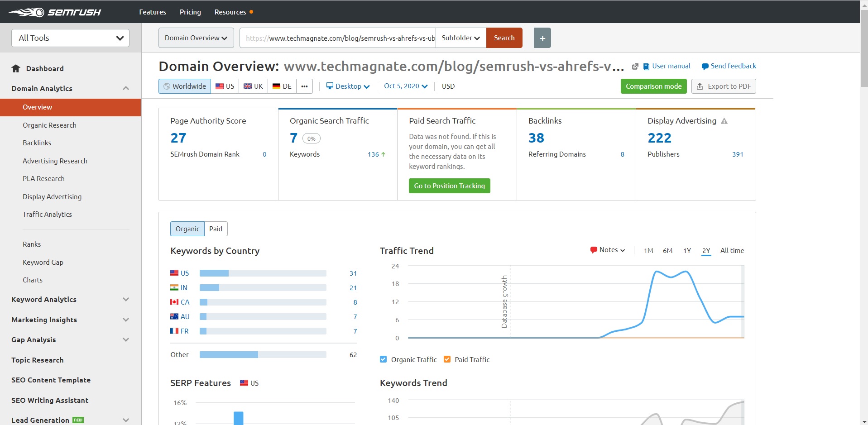Screen dimensions: 868x425
Task: Expand the Gap Analysis section
Action: [126, 340]
